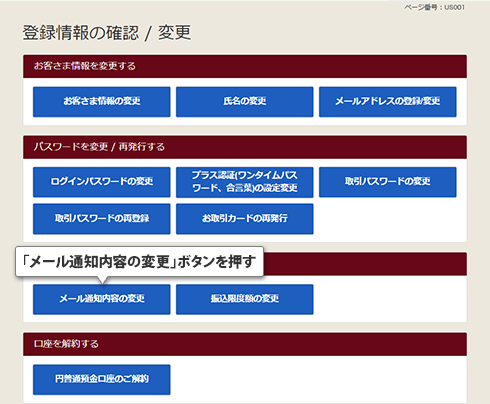Click the お客さま情報の変更 button

(x=102, y=102)
